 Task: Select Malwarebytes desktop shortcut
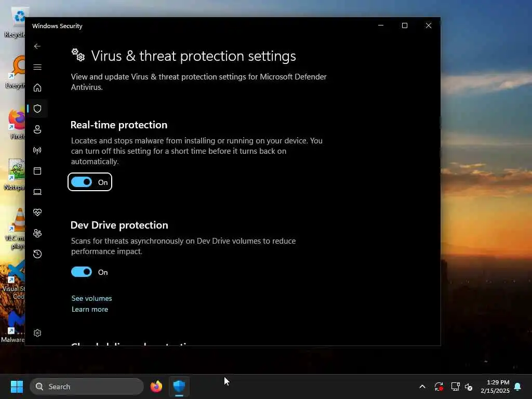tap(14, 327)
